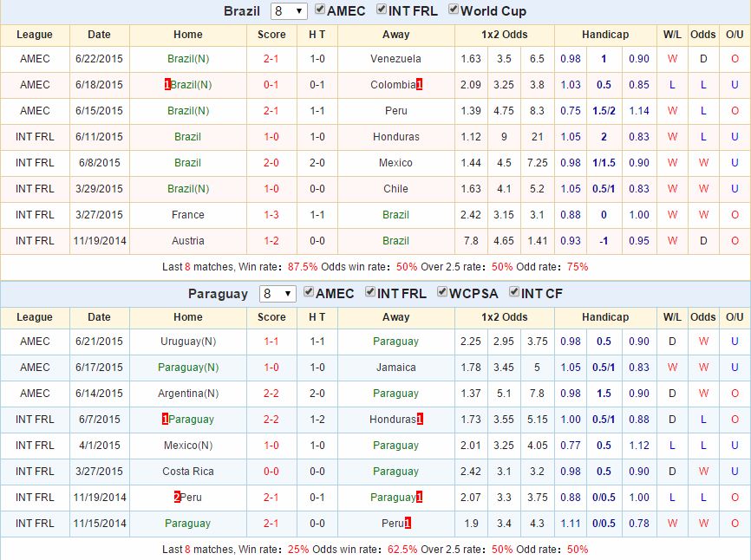Screen dimensions: 751x560
Task: Select the O/U header in Paraguay table
Action: pyautogui.click(x=735, y=317)
